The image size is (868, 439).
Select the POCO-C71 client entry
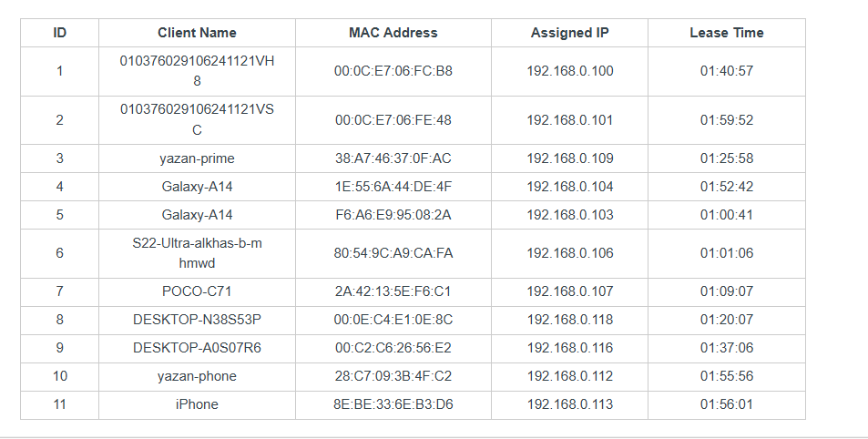click(x=197, y=292)
